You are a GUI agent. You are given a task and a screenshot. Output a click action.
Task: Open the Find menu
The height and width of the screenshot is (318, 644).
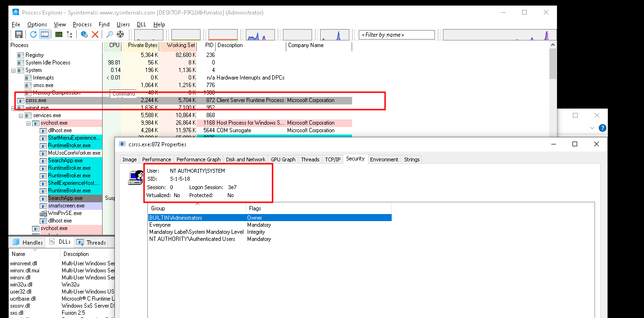coord(104,24)
